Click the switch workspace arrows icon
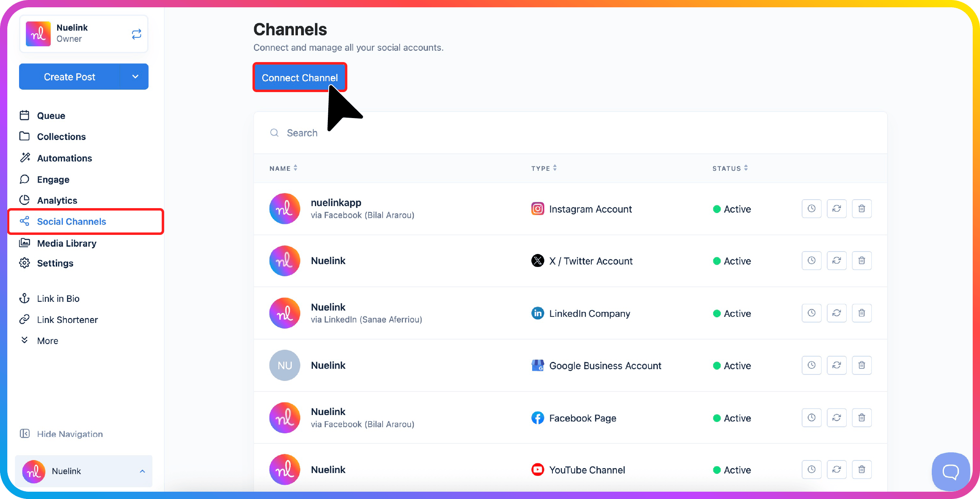 [x=137, y=34]
